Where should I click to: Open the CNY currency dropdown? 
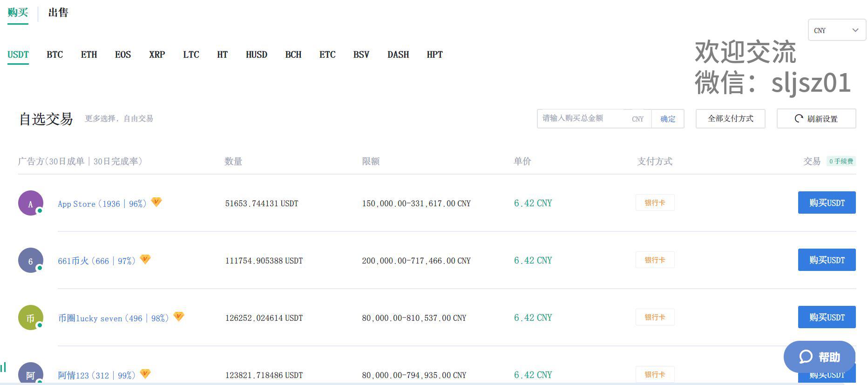(836, 30)
